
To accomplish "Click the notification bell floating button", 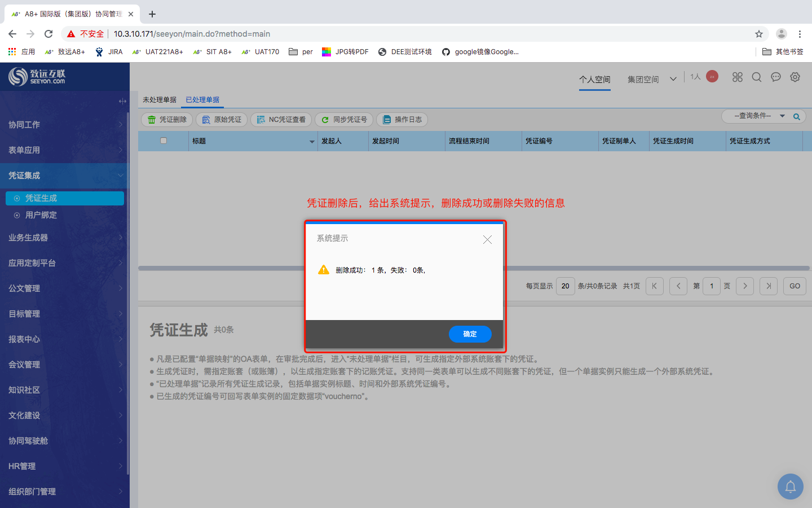I will [791, 487].
